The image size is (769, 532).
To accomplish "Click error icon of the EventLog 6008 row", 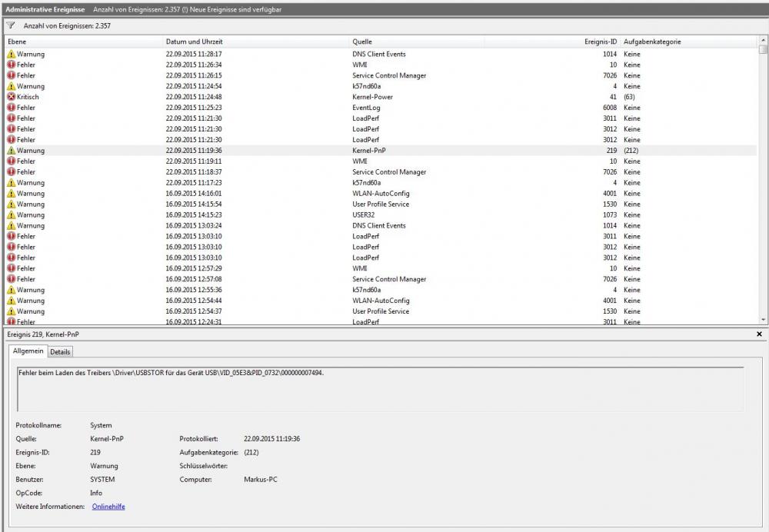I will pos(11,108).
